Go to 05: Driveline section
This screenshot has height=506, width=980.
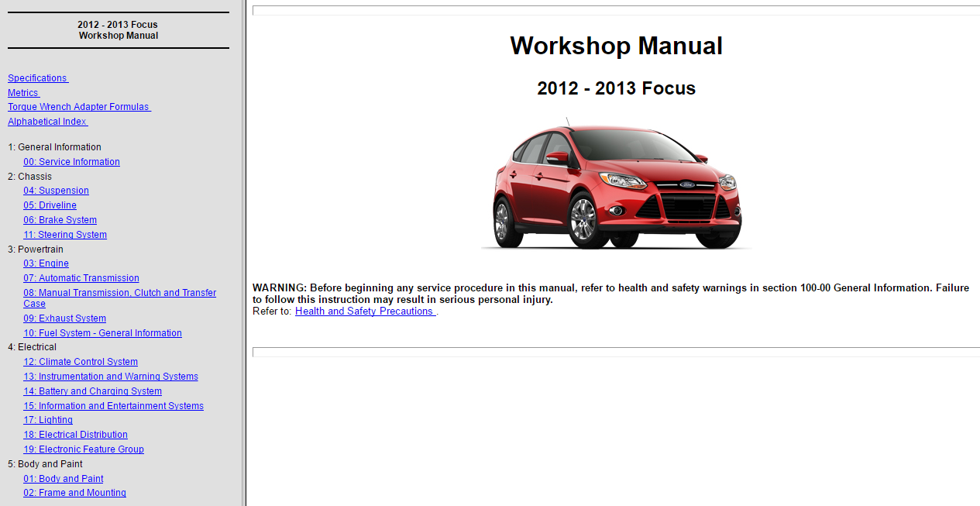pyautogui.click(x=50, y=205)
